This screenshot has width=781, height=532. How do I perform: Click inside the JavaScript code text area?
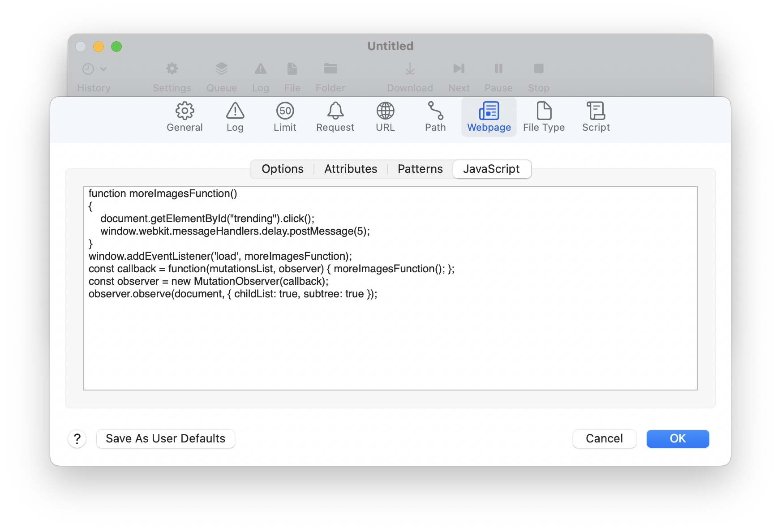coord(390,340)
